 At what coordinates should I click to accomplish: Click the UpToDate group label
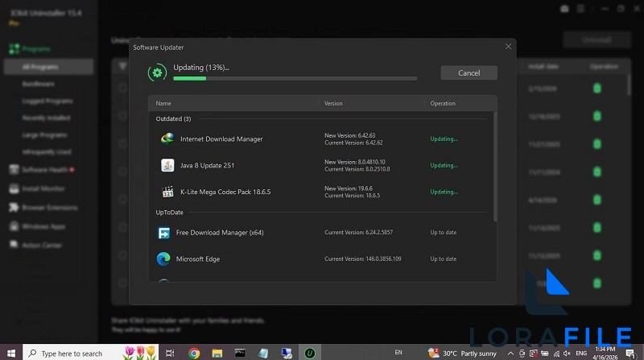(x=169, y=213)
